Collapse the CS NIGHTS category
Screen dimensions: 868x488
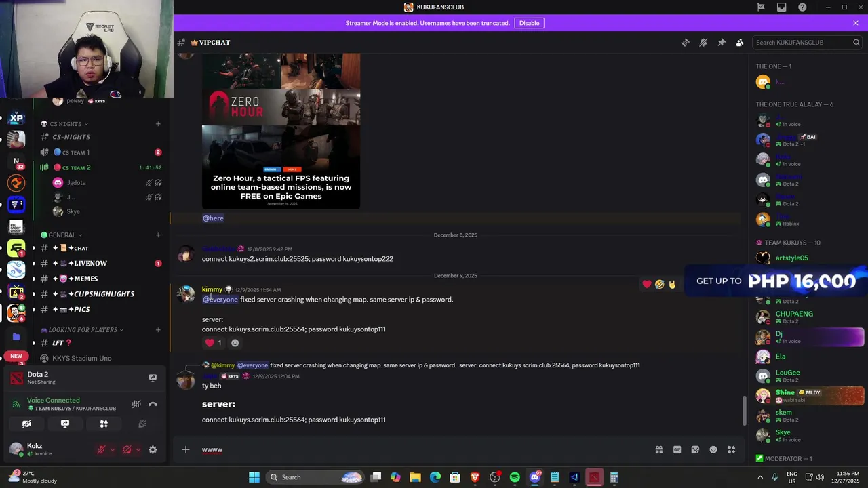click(x=64, y=124)
